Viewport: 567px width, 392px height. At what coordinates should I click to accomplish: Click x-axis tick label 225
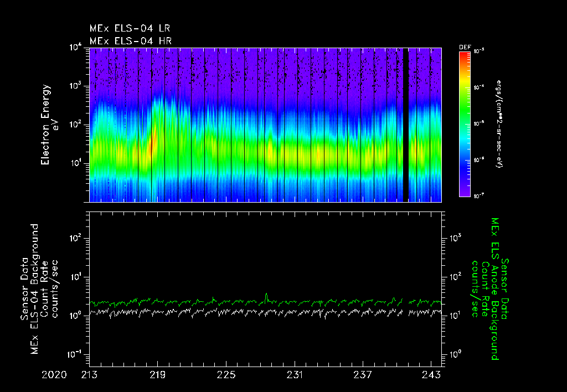226,375
